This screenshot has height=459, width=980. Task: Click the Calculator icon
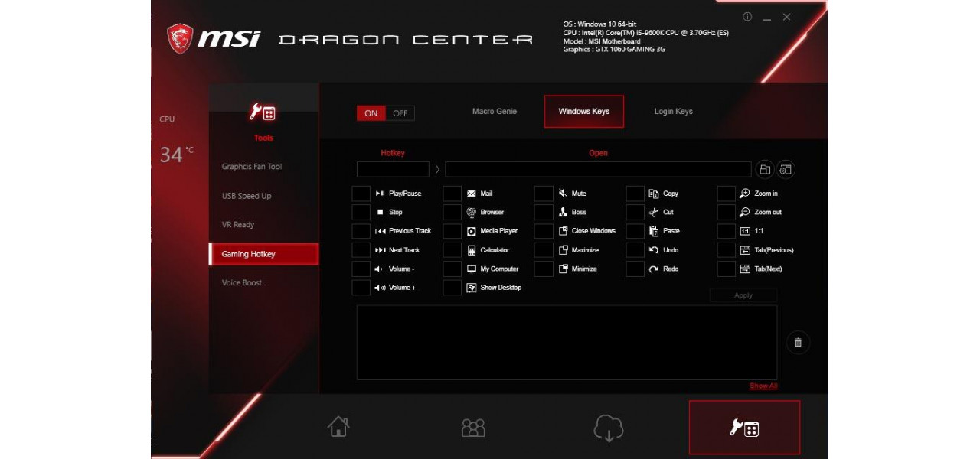[472, 250]
